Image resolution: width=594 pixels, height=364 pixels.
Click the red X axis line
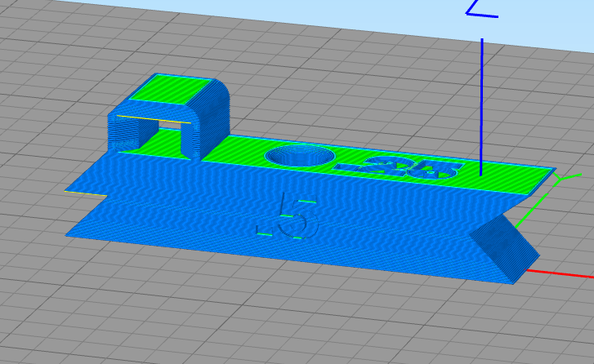click(x=561, y=274)
